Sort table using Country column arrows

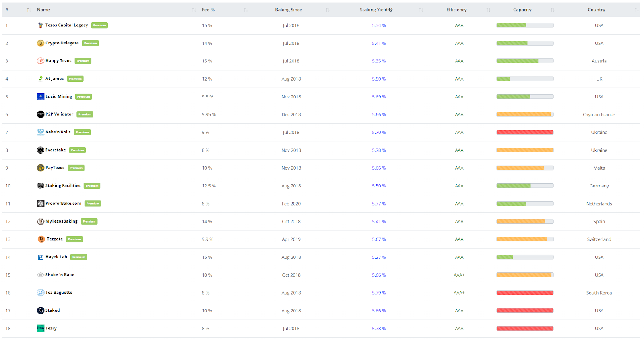pyautogui.click(x=637, y=10)
